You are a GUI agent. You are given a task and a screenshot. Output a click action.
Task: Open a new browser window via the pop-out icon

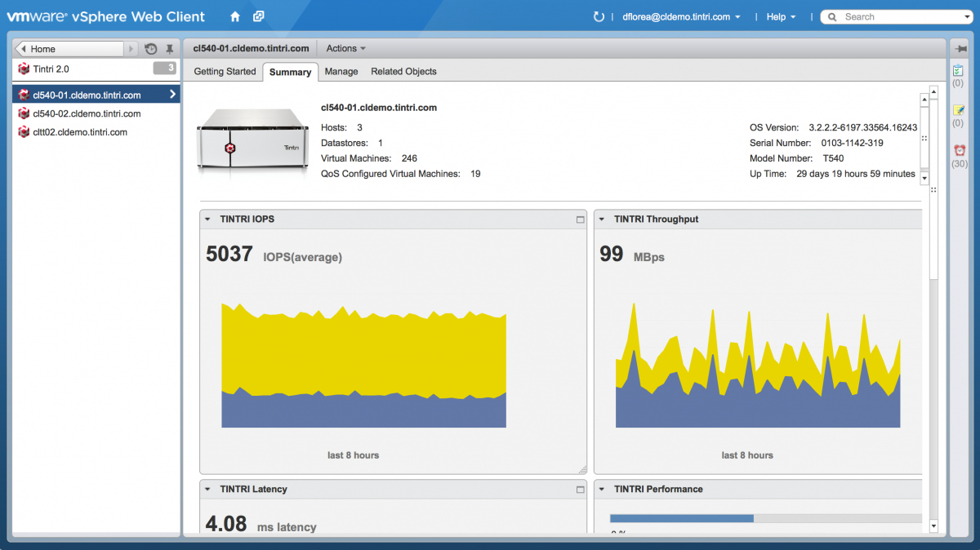256,16
